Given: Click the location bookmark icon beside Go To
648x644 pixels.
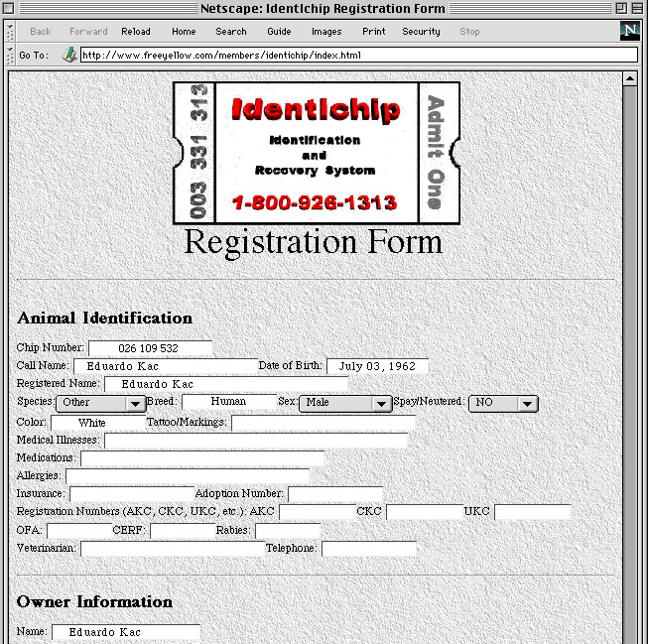Looking at the screenshot, I should tap(69, 55).
